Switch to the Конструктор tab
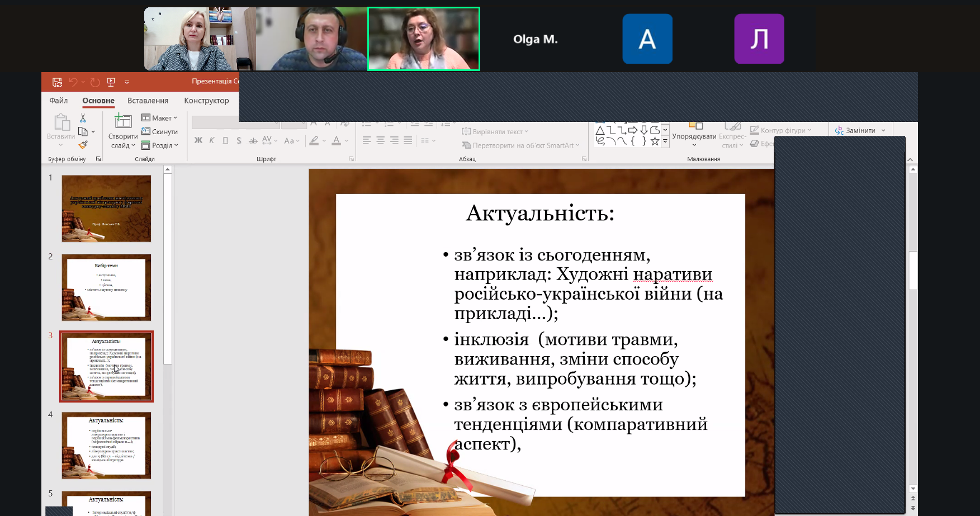The width and height of the screenshot is (980, 516). (x=206, y=101)
